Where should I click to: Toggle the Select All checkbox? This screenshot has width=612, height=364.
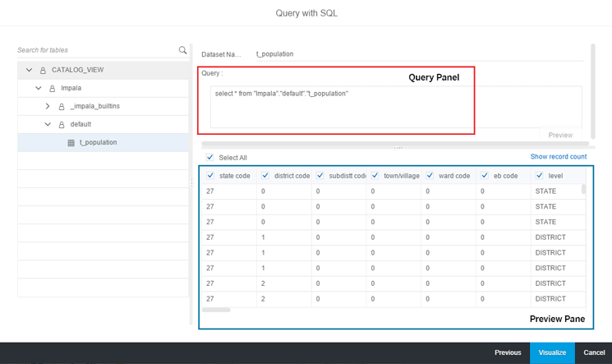[210, 158]
